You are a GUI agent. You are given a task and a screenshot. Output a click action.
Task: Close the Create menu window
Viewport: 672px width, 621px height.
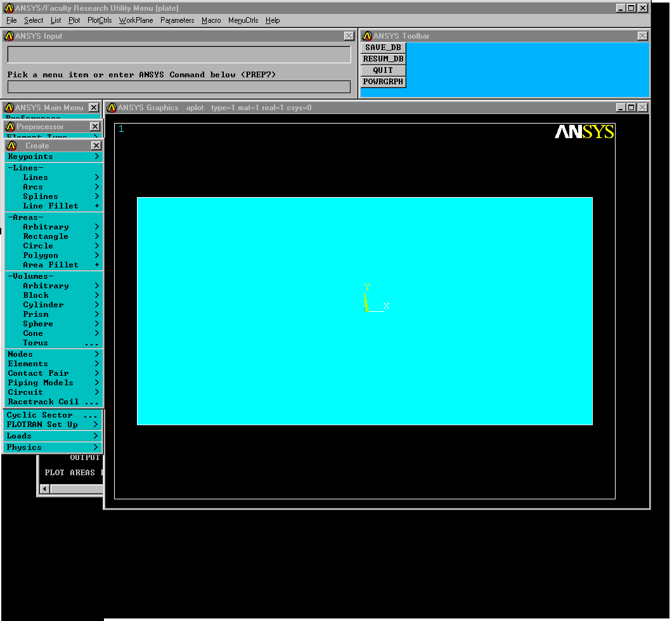pos(96,146)
